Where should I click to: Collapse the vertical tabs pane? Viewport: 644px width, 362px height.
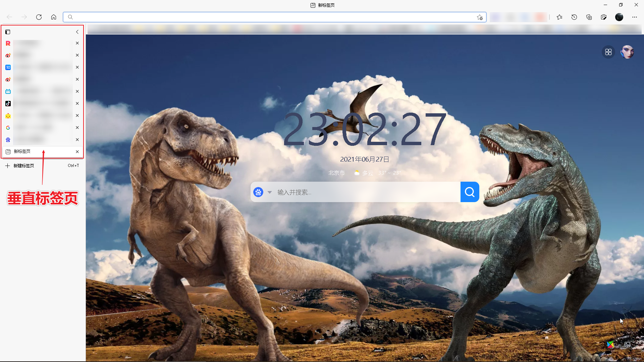[77, 32]
